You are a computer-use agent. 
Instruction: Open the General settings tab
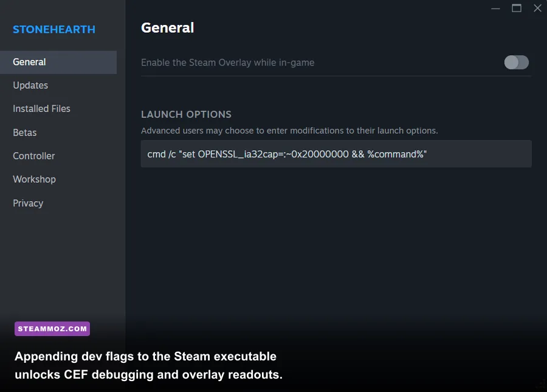pyautogui.click(x=58, y=62)
